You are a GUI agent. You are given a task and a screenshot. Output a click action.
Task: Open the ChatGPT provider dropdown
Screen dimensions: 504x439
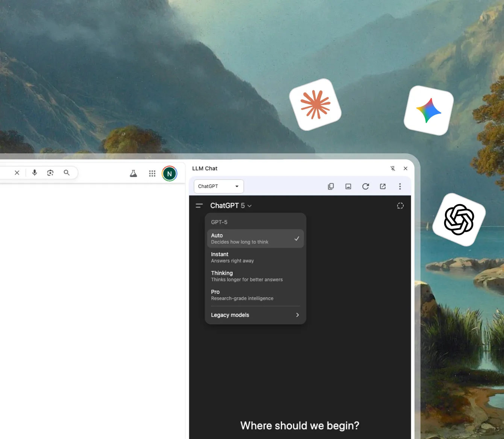218,186
